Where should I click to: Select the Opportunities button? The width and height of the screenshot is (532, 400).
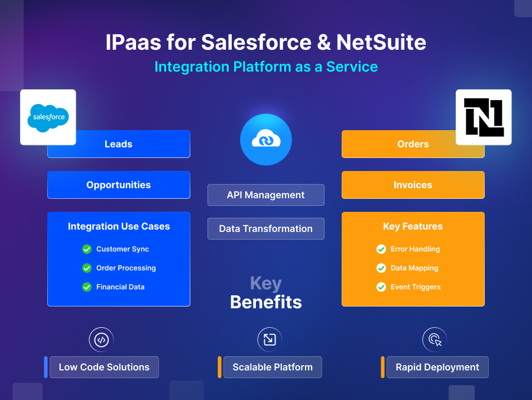click(x=118, y=185)
